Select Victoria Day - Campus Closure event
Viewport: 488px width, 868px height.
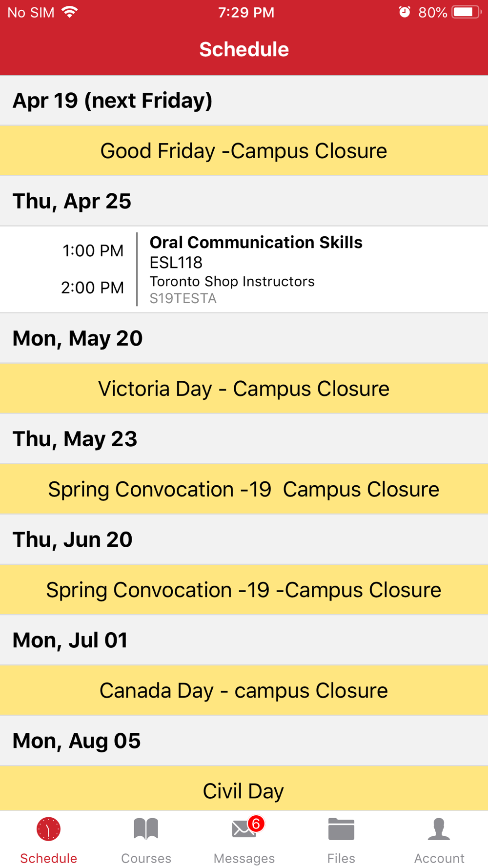[x=244, y=389]
